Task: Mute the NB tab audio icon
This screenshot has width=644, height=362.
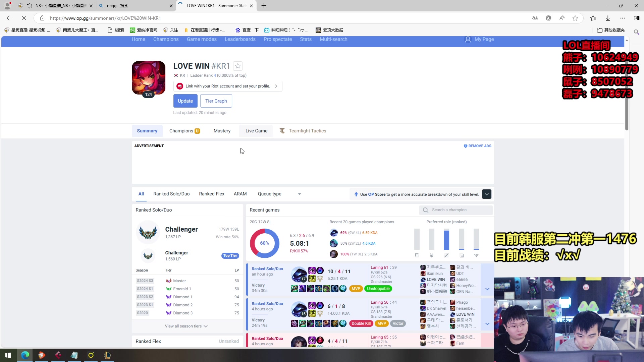Action: [30, 6]
